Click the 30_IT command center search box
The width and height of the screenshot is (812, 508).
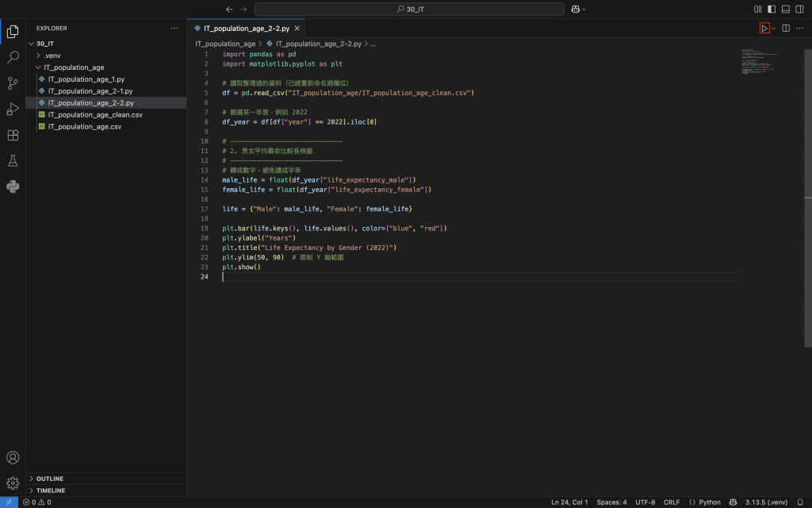406,9
